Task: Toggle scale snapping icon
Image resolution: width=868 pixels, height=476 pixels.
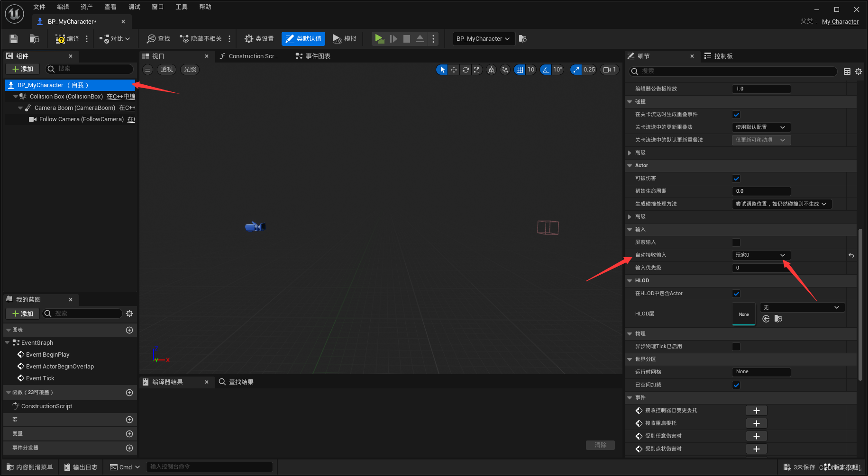Action: [576, 70]
